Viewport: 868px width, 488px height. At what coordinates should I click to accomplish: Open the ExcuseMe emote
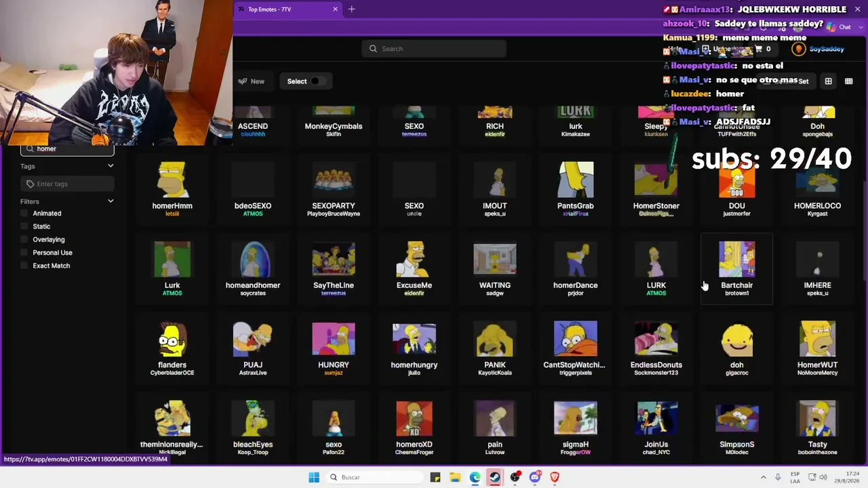click(414, 269)
